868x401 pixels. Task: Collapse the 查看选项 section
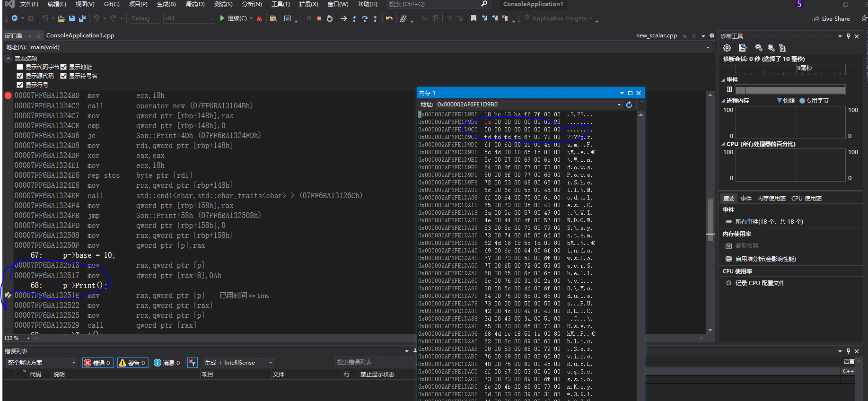pos(9,58)
